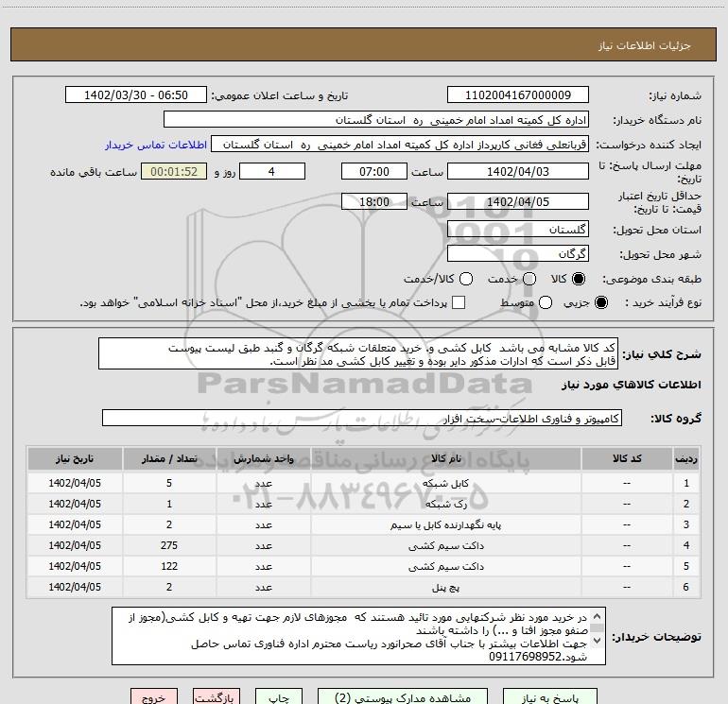Image resolution: width=728 pixels, height=704 pixels.
Task: Click the واحد شمارش column header
Action: coord(263,458)
